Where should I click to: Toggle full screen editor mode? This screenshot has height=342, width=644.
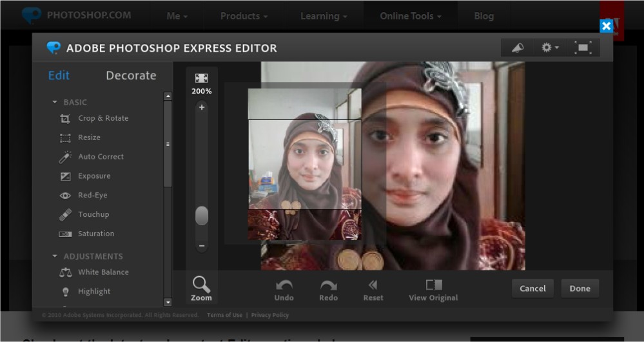(583, 48)
